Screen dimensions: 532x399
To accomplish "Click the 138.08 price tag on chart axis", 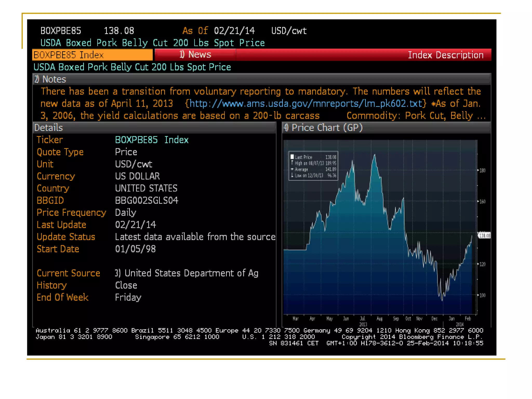I will click(x=484, y=236).
